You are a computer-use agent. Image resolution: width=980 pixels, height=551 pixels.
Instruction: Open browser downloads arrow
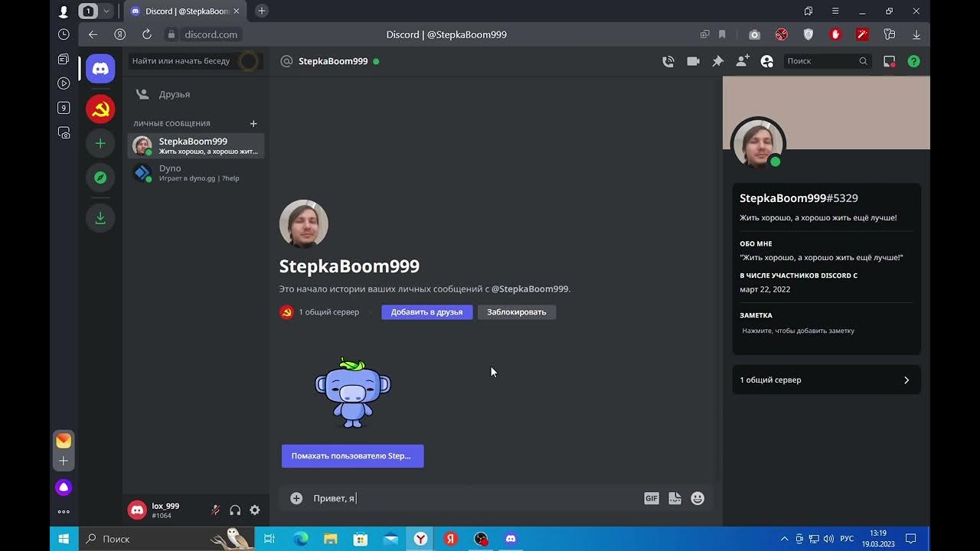(916, 34)
